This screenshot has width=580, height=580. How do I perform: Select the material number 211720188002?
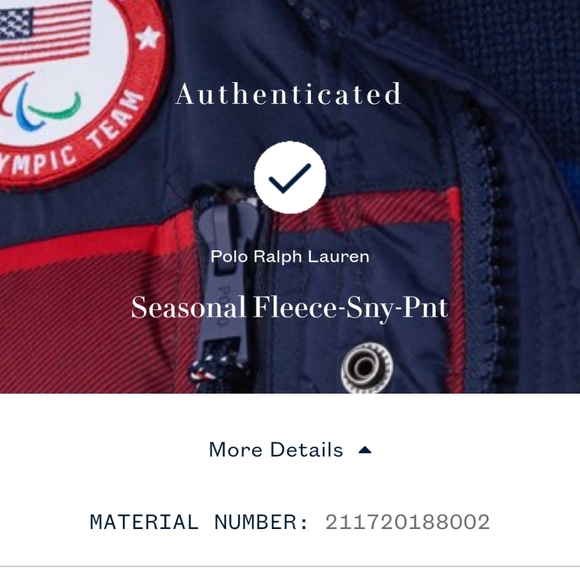point(407,522)
